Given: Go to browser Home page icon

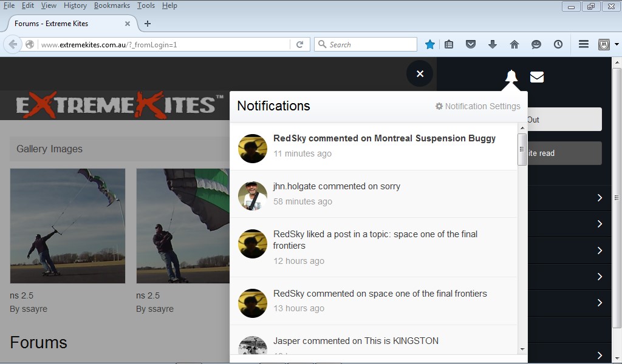Looking at the screenshot, I should (x=514, y=44).
